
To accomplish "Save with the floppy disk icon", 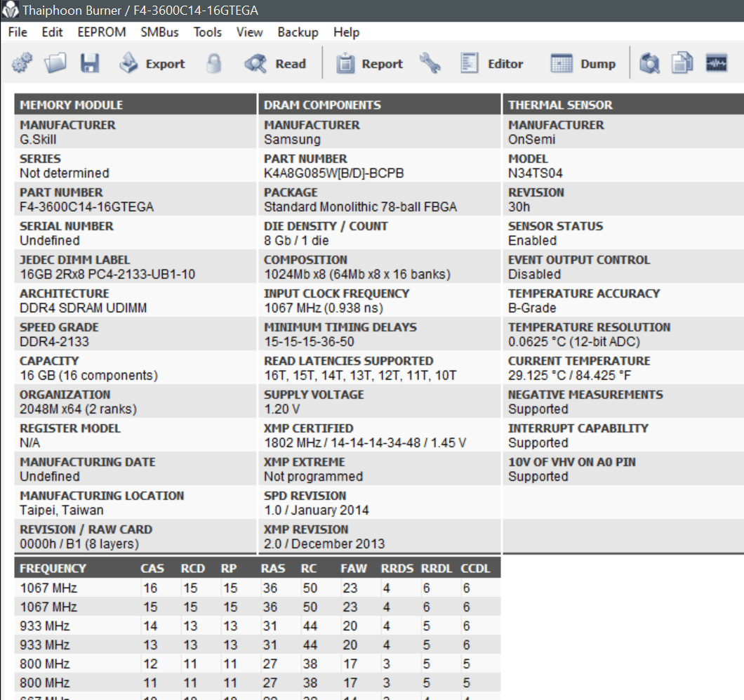I will point(90,63).
